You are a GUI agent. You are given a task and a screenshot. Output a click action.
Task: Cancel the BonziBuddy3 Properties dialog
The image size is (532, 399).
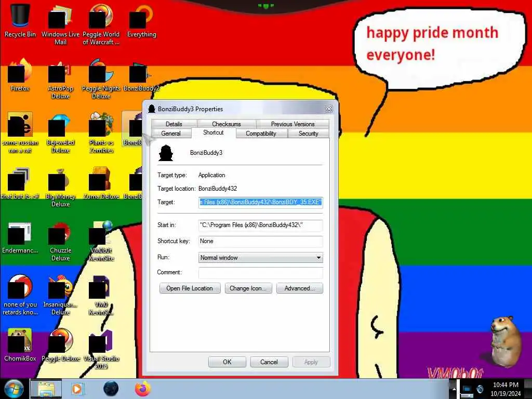pos(269,362)
